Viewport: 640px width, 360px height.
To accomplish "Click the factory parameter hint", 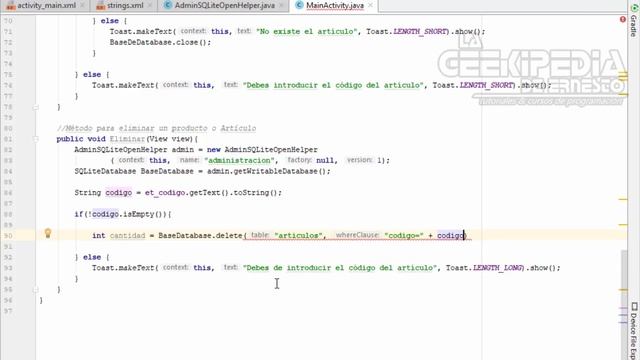I will click(x=299, y=160).
